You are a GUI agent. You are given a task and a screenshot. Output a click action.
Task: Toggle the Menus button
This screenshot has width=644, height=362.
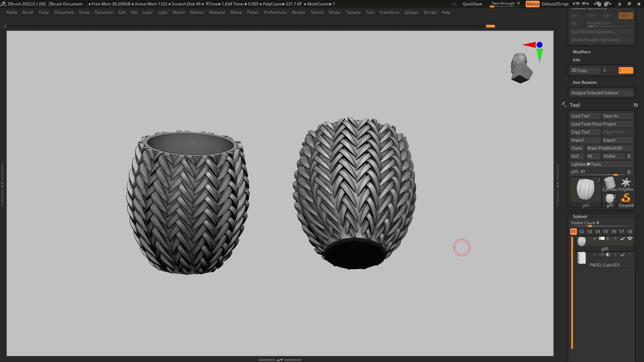tap(532, 4)
